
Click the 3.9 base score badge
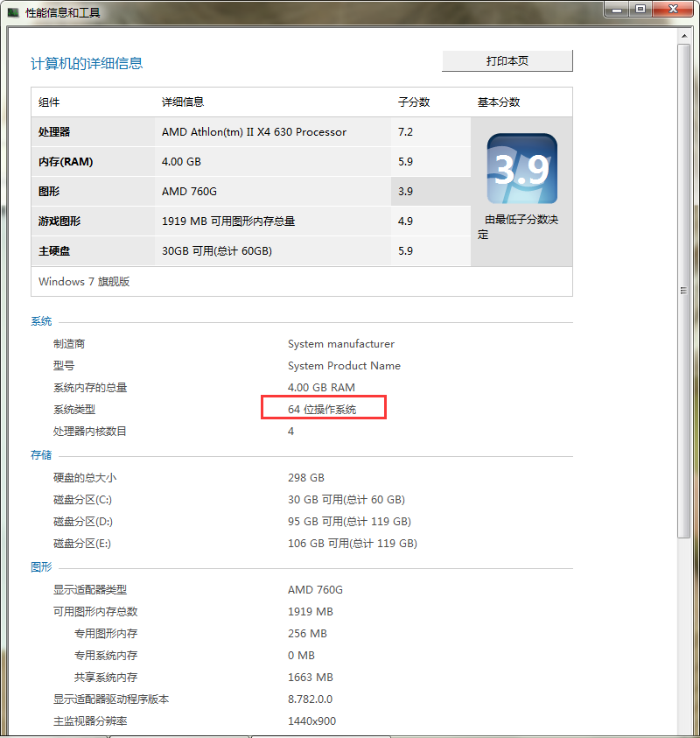[521, 168]
